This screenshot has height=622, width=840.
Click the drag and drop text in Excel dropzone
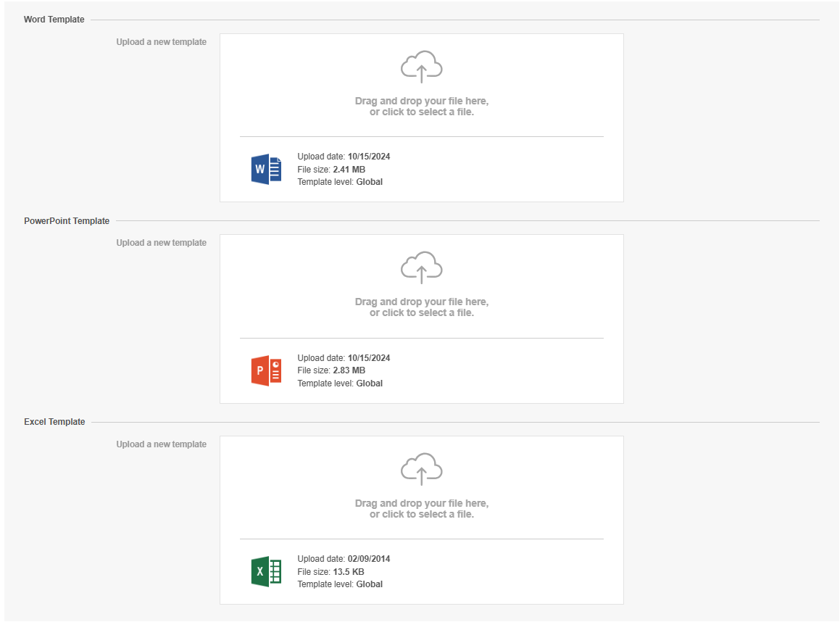[421, 509]
